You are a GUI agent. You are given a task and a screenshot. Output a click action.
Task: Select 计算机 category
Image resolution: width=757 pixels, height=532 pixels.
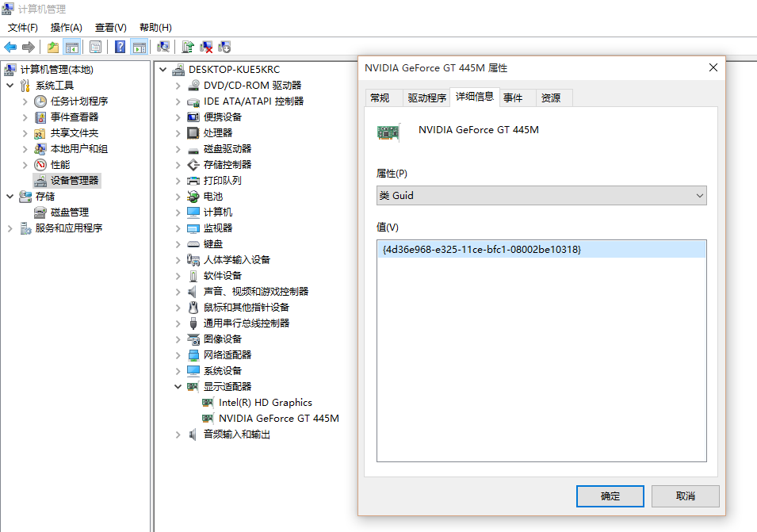[218, 212]
